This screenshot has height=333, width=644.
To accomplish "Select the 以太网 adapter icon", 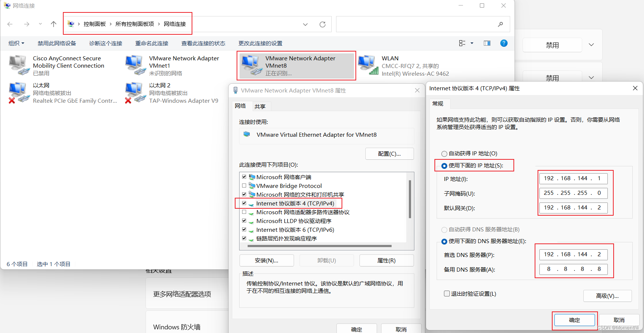I will click(x=19, y=93).
